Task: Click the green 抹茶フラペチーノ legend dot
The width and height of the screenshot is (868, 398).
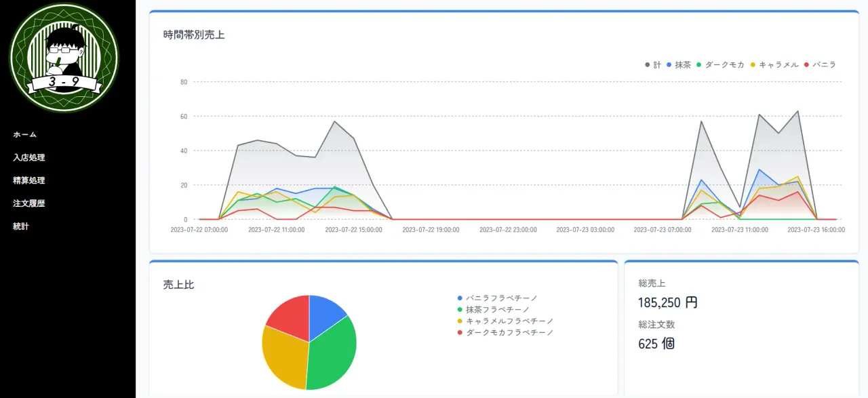Action: tap(460, 309)
